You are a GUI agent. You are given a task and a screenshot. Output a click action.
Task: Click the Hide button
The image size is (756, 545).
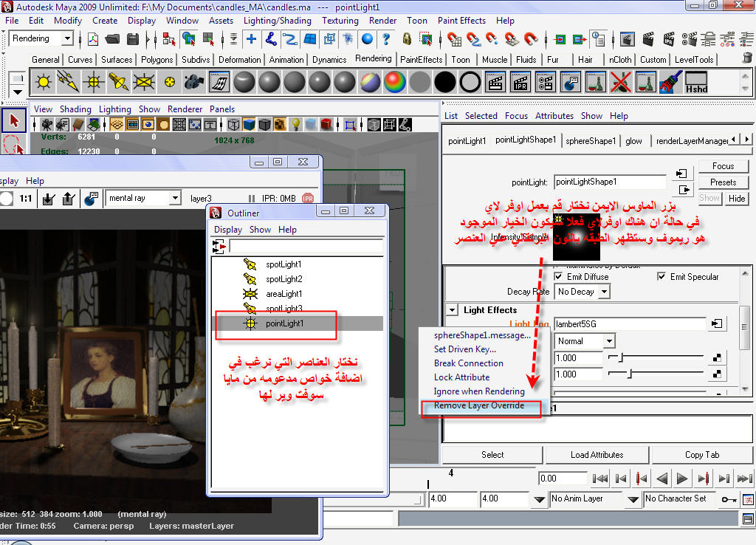click(x=736, y=198)
